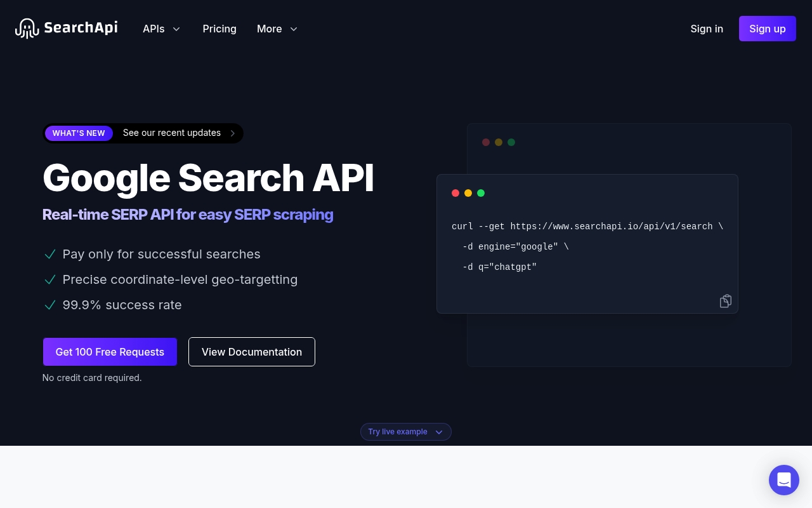This screenshot has height=508, width=812.
Task: Copy the curl code snippet
Action: point(726,301)
